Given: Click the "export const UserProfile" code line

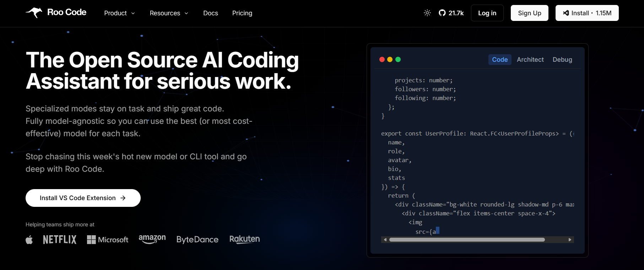Looking at the screenshot, I should tap(477, 134).
